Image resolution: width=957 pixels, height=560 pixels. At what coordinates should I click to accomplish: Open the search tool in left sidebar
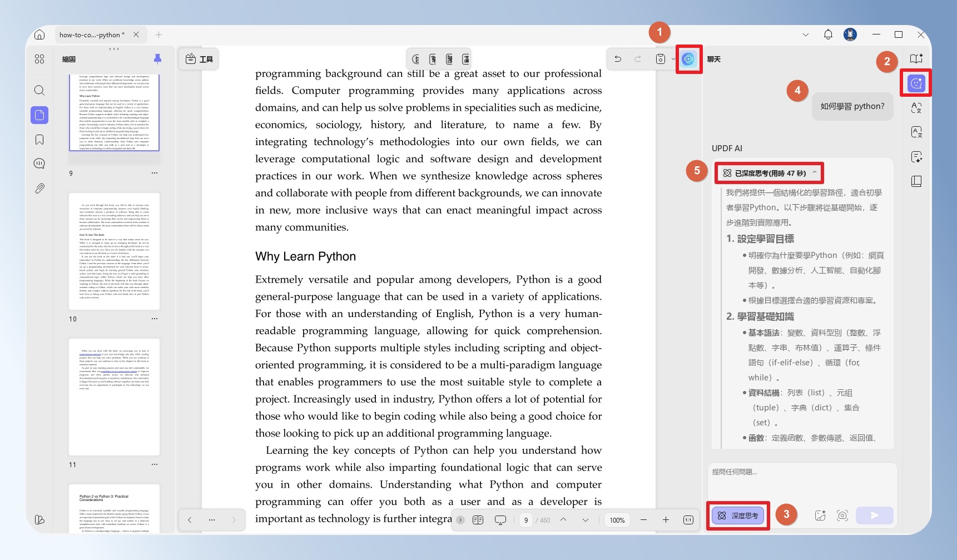pos(39,90)
